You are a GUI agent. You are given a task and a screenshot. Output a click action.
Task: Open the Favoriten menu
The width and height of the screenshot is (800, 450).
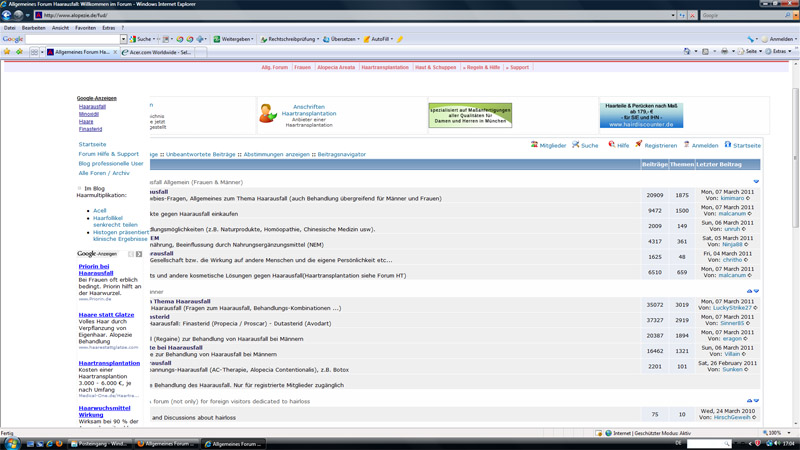point(85,28)
